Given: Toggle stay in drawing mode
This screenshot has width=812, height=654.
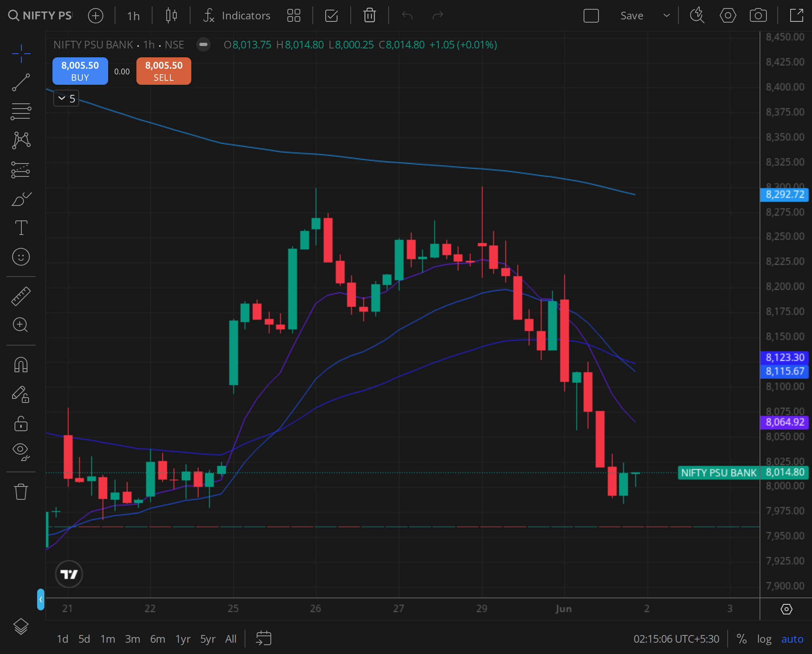Looking at the screenshot, I should click(x=21, y=394).
